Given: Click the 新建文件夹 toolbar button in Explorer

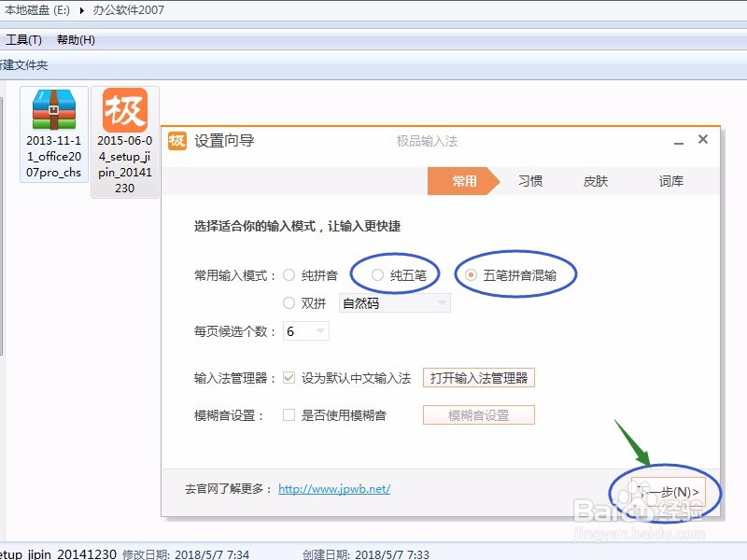Looking at the screenshot, I should [24, 64].
